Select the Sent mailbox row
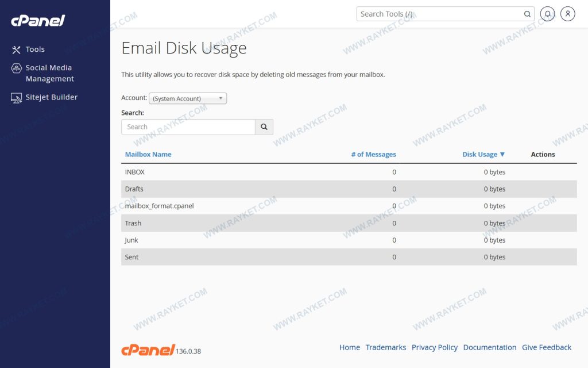The width and height of the screenshot is (588, 368). coord(349,257)
